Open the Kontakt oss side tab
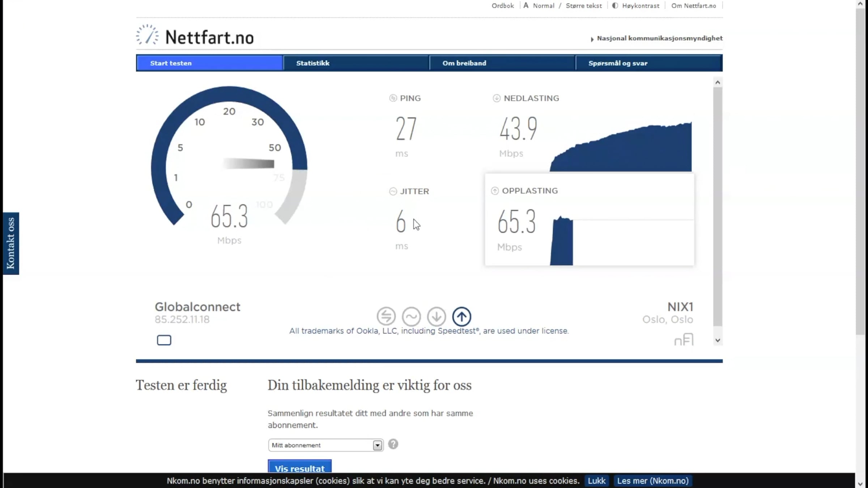 pyautogui.click(x=11, y=243)
